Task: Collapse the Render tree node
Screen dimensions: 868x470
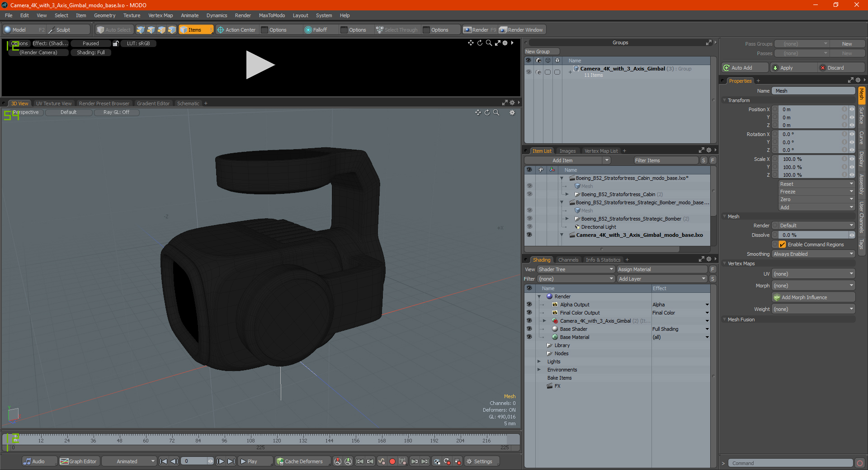Action: click(539, 296)
